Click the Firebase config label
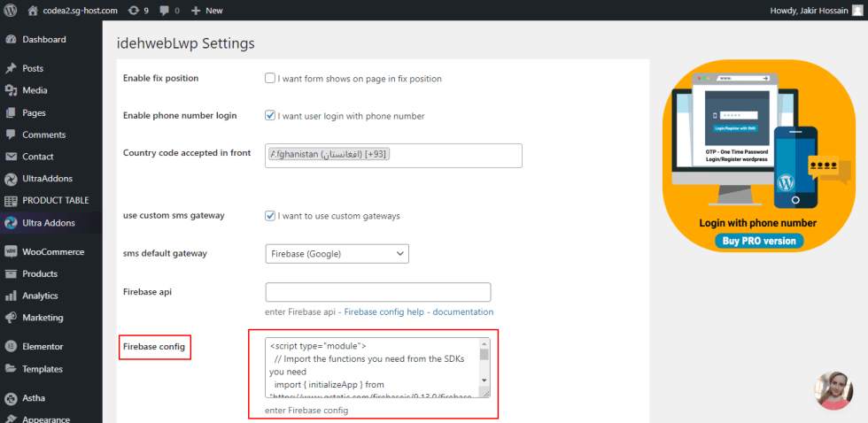 point(154,347)
